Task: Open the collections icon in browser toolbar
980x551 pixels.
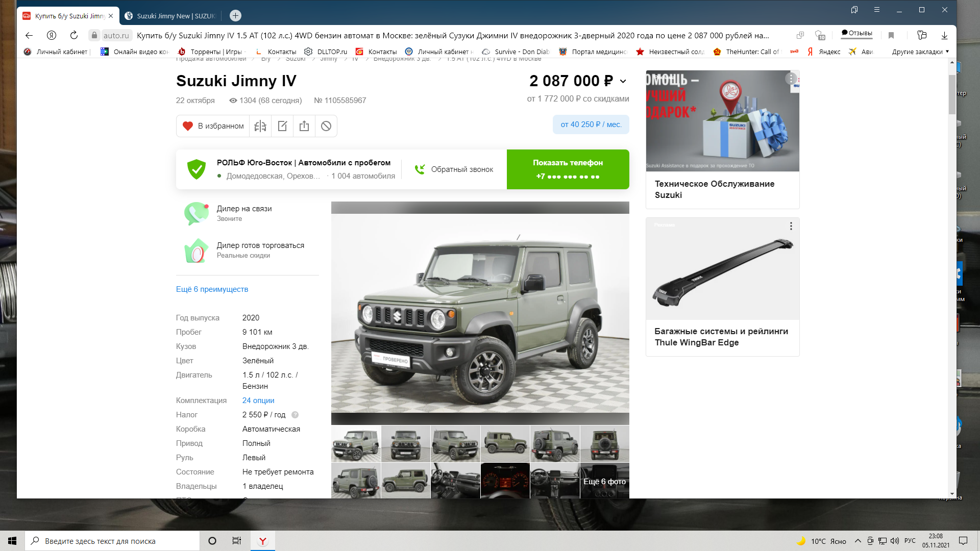Action: click(922, 35)
